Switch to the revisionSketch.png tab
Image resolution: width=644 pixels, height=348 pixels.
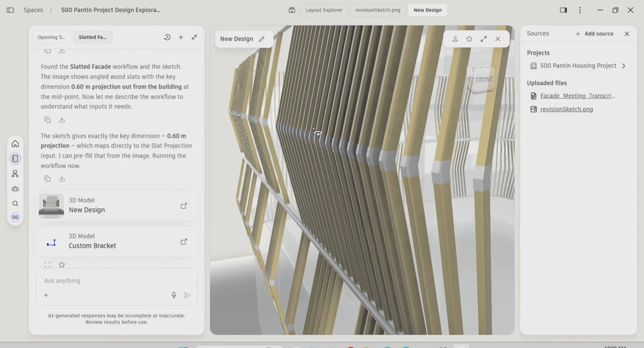[378, 10]
